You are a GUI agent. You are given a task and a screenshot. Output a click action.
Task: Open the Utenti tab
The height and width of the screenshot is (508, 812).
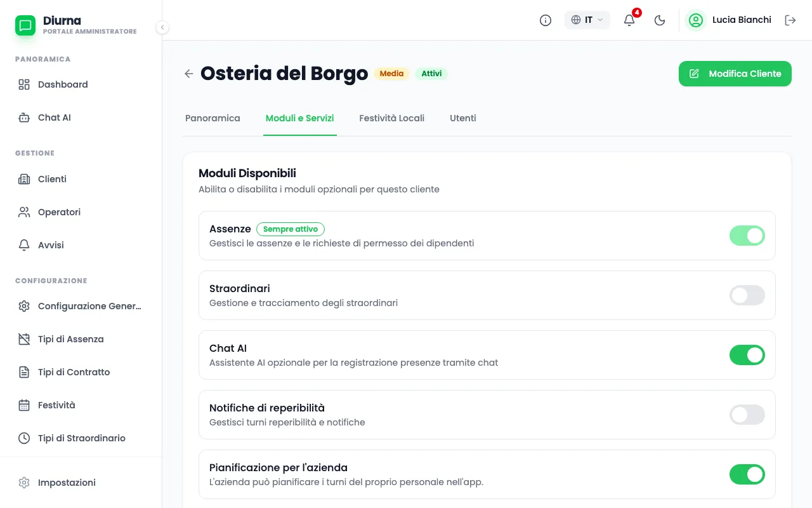point(463,118)
